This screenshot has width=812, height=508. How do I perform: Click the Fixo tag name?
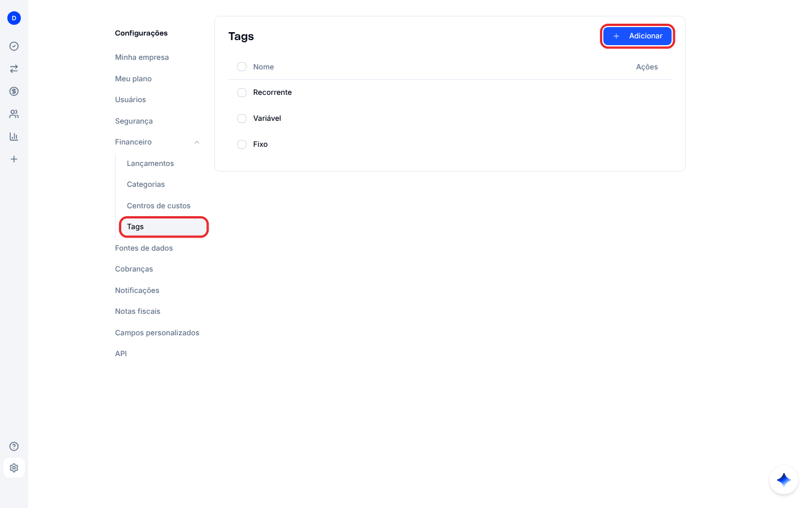pyautogui.click(x=261, y=144)
